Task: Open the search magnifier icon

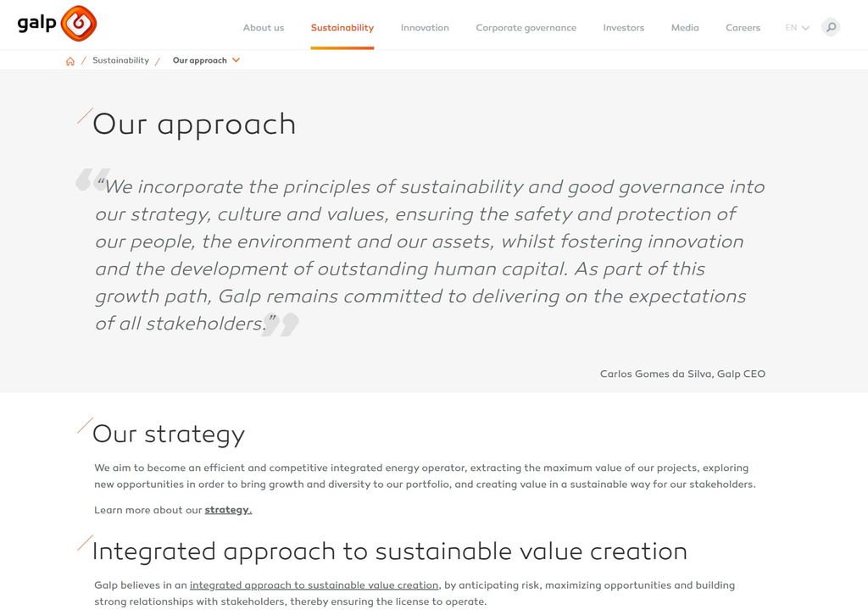Action: click(831, 27)
